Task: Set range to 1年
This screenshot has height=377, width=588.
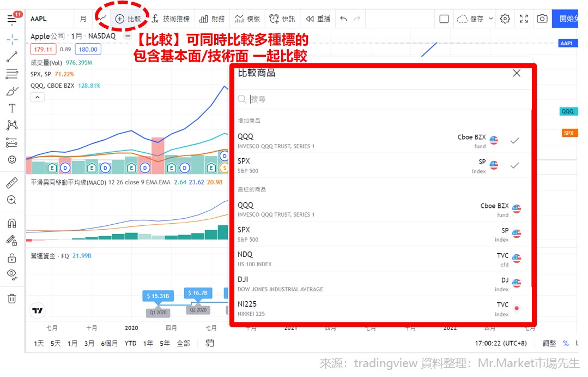Action: pos(148,343)
